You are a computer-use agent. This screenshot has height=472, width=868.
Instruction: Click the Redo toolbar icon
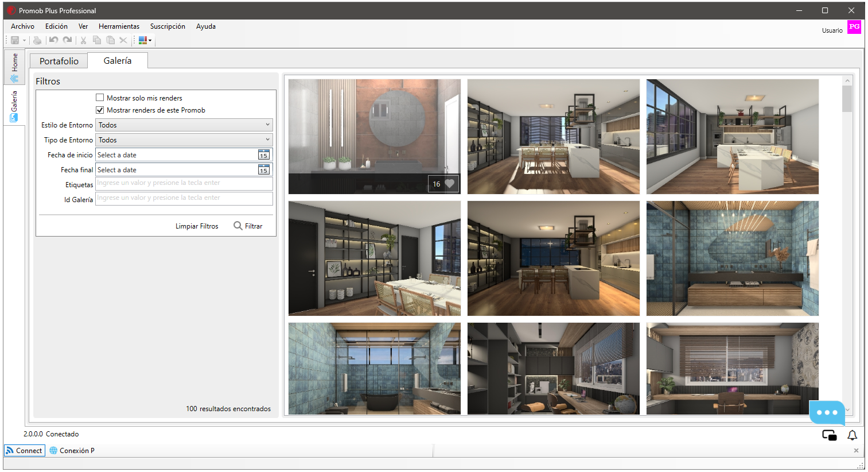[67, 40]
